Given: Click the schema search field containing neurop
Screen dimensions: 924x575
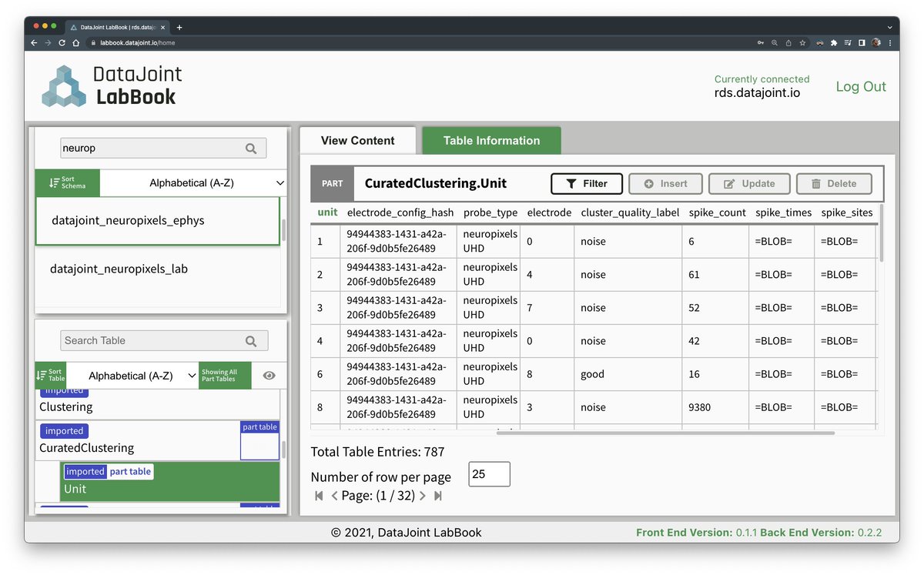Looking at the screenshot, I should click(x=163, y=148).
